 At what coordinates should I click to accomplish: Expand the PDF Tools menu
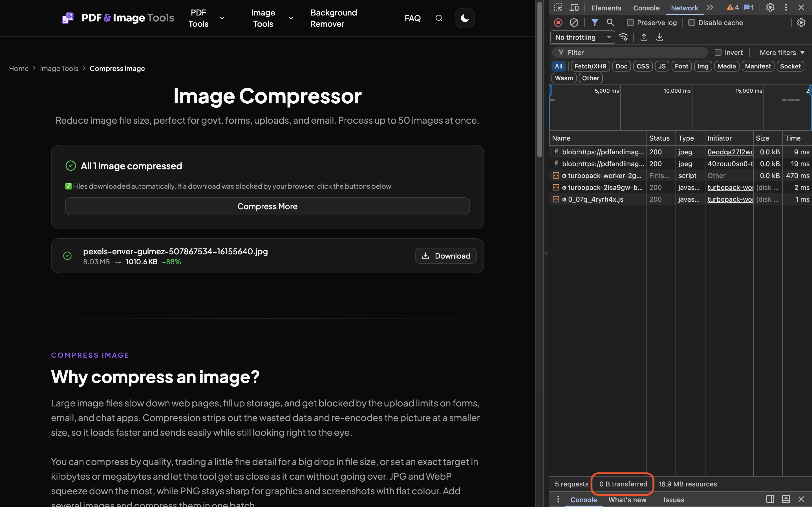click(206, 18)
